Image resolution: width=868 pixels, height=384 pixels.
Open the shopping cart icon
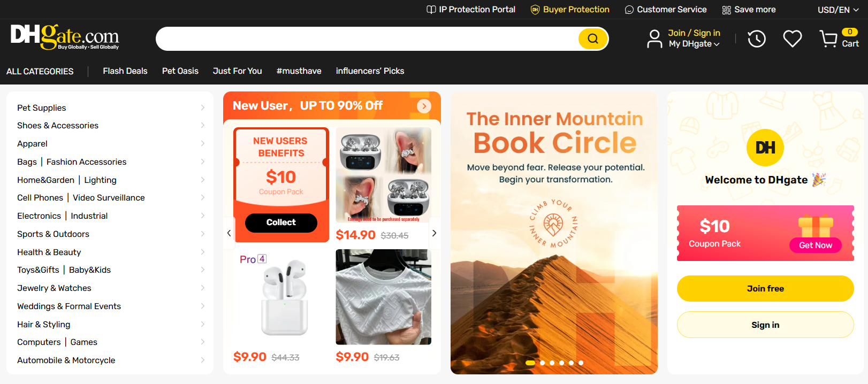click(828, 39)
